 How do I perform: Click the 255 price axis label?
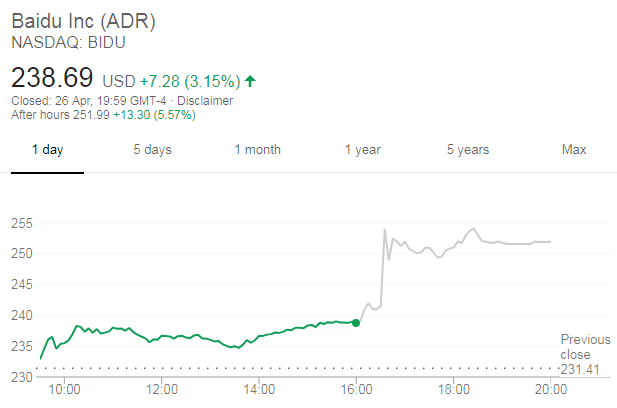[22, 221]
